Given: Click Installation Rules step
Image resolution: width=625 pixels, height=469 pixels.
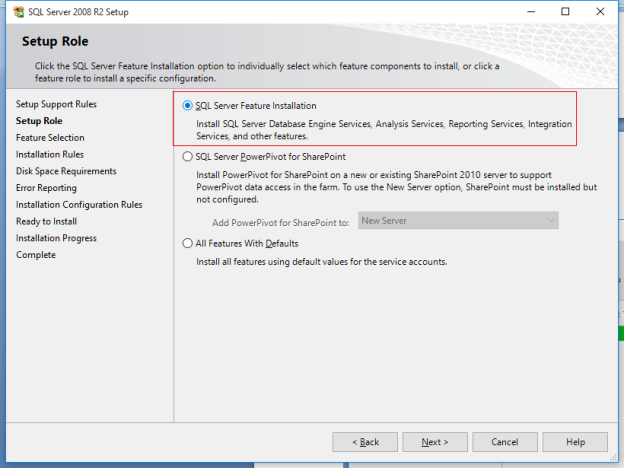Looking at the screenshot, I should [x=50, y=155].
